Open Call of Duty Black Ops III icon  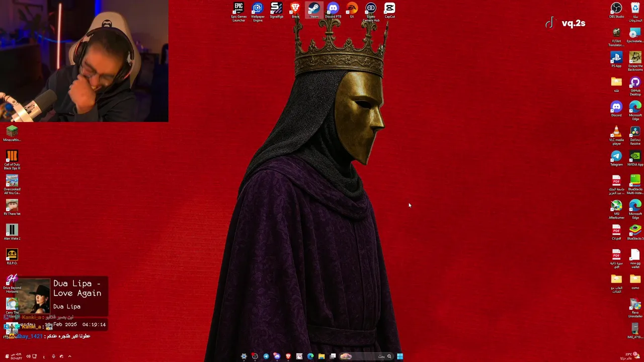tap(12, 160)
